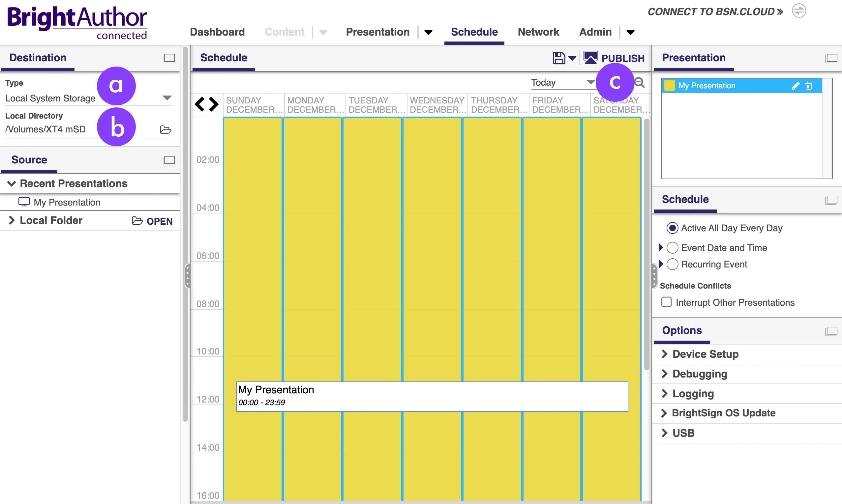
Task: Collapse the Recent Presentations section
Action: coord(12,184)
